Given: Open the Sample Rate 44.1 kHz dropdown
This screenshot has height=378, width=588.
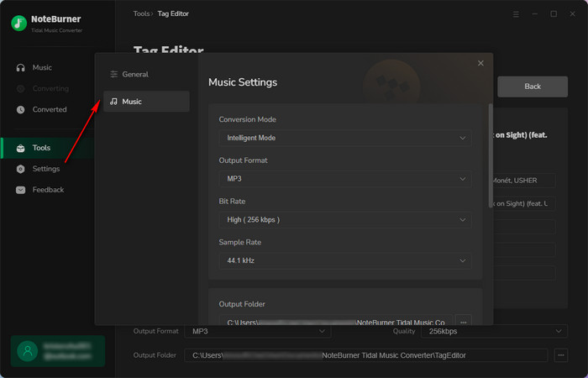Looking at the screenshot, I should point(345,260).
